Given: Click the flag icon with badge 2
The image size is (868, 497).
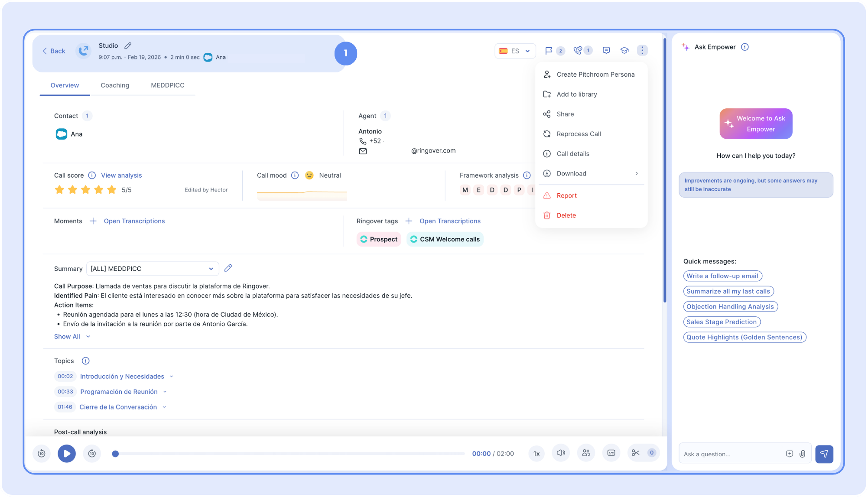Looking at the screenshot, I should tap(549, 51).
